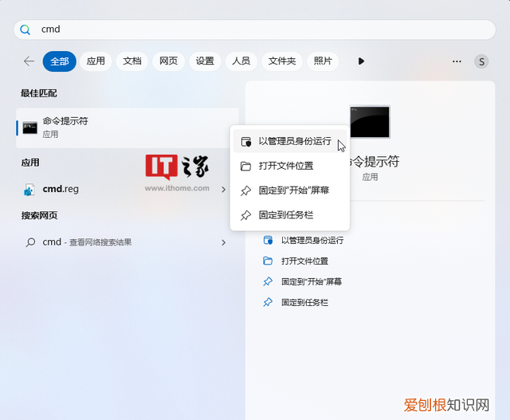The height and width of the screenshot is (420, 510).
Task: Expand the cmd.reg result chevron
Action: coord(223,190)
